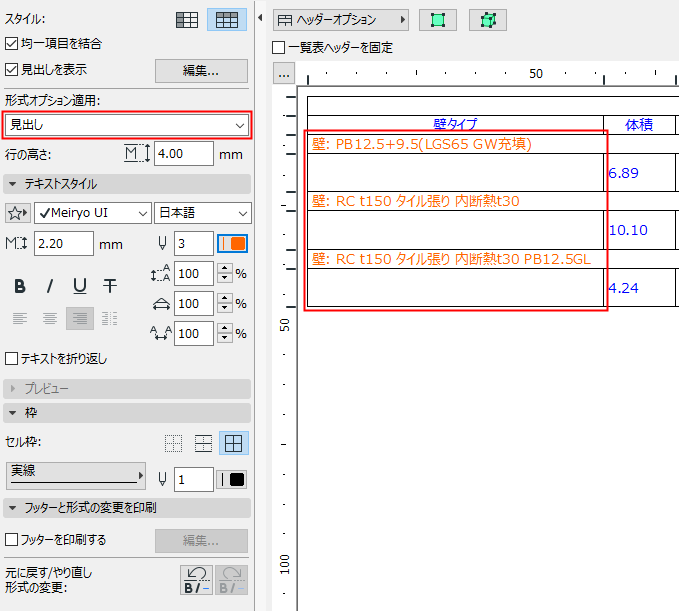Toggle 見出しを表示 checkbox
This screenshot has height=611, width=679.
(11, 69)
